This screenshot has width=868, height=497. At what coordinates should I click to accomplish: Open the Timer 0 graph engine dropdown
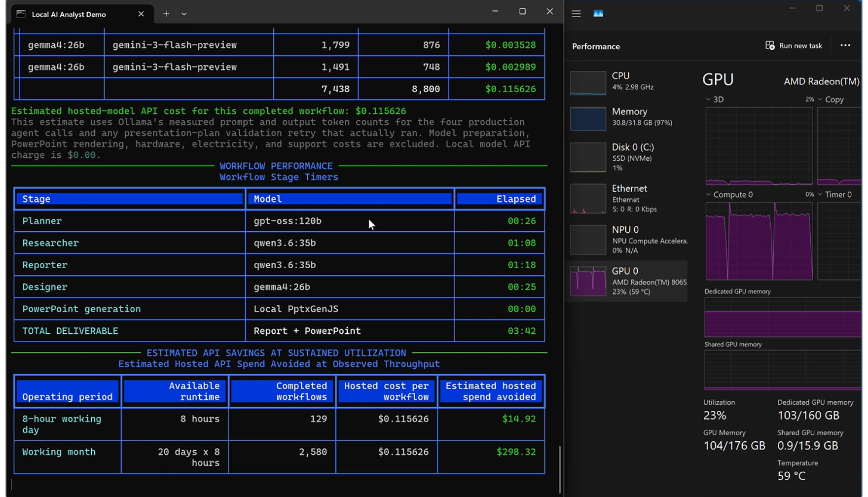point(820,194)
